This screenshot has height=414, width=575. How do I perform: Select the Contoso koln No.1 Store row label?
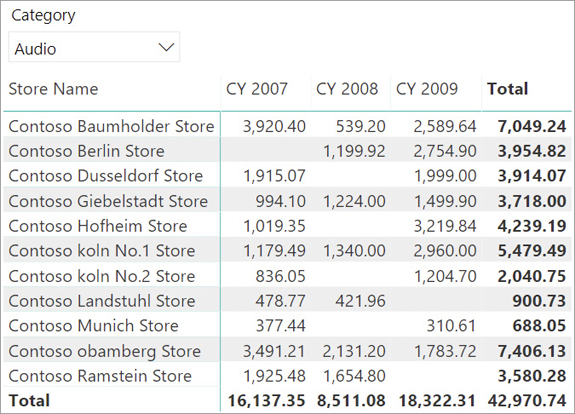(102, 251)
